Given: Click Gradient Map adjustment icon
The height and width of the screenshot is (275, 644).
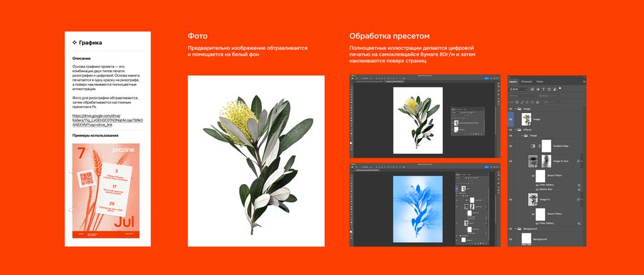Looking at the screenshot, I should [x=533, y=146].
